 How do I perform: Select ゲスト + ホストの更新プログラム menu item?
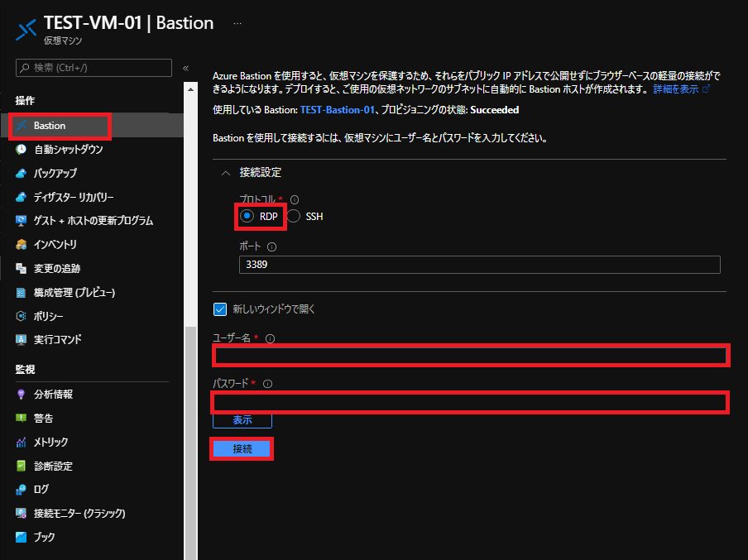pyautogui.click(x=92, y=220)
